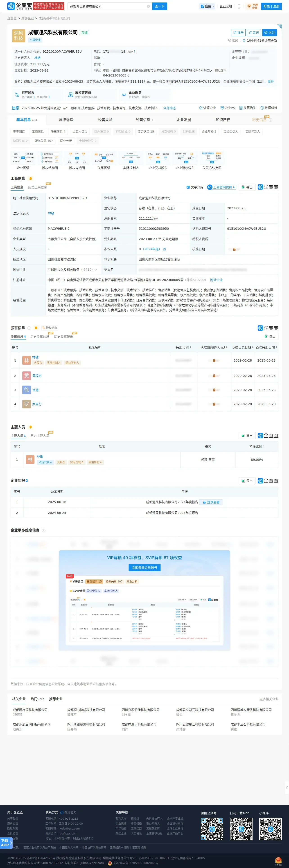The width and height of the screenshot is (289, 868).
Task: Select the 历史工商信息 sub-tab
Action: pyautogui.click(x=37, y=187)
